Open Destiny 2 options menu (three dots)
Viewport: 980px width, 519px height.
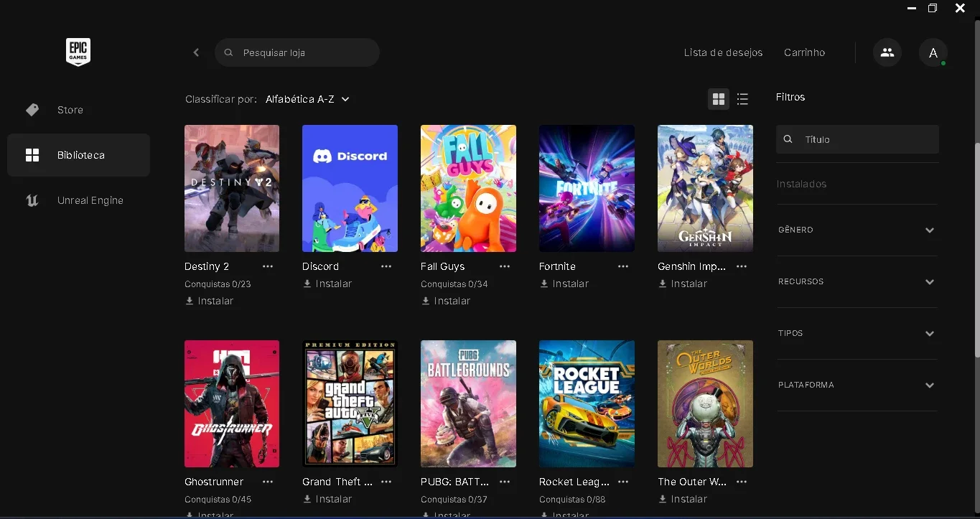268,266
